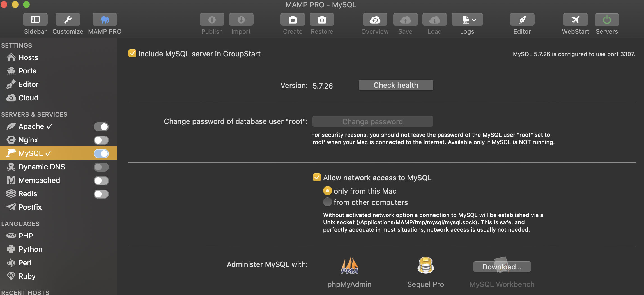
Task: Select Editor in the settings sidebar
Action: pos(58,84)
